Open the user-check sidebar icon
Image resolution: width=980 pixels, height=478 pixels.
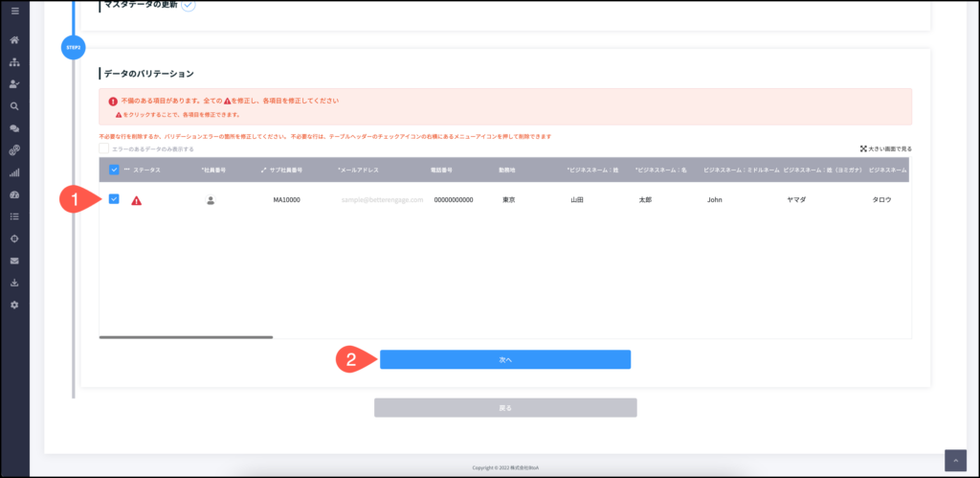[15, 84]
